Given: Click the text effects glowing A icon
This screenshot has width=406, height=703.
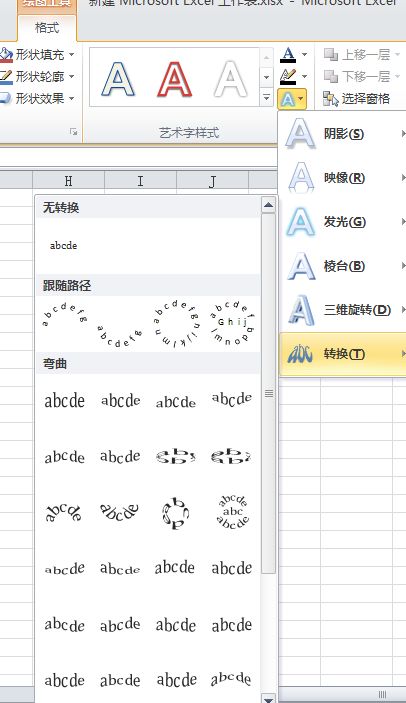Looking at the screenshot, I should (x=288, y=99).
